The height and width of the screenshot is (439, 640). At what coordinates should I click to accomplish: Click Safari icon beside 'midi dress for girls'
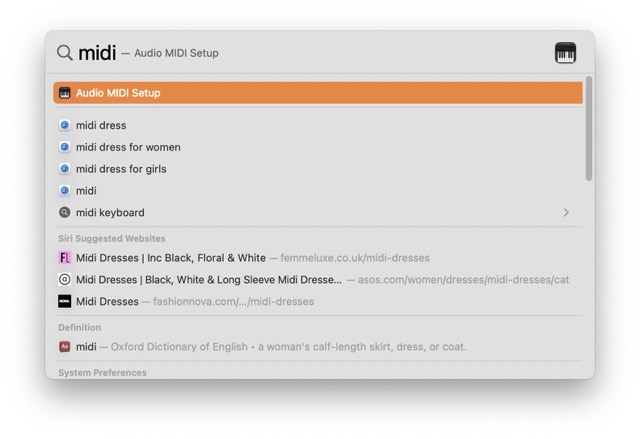click(65, 169)
